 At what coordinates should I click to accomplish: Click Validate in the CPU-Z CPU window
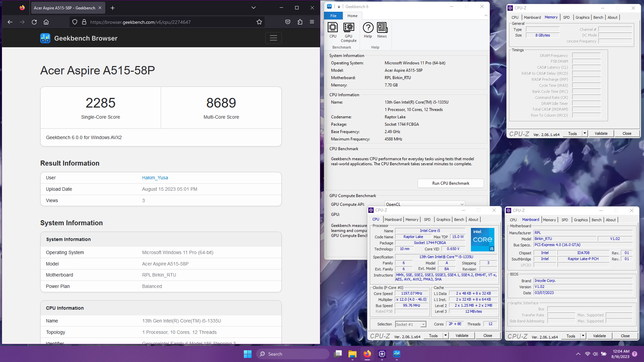pos(462,336)
